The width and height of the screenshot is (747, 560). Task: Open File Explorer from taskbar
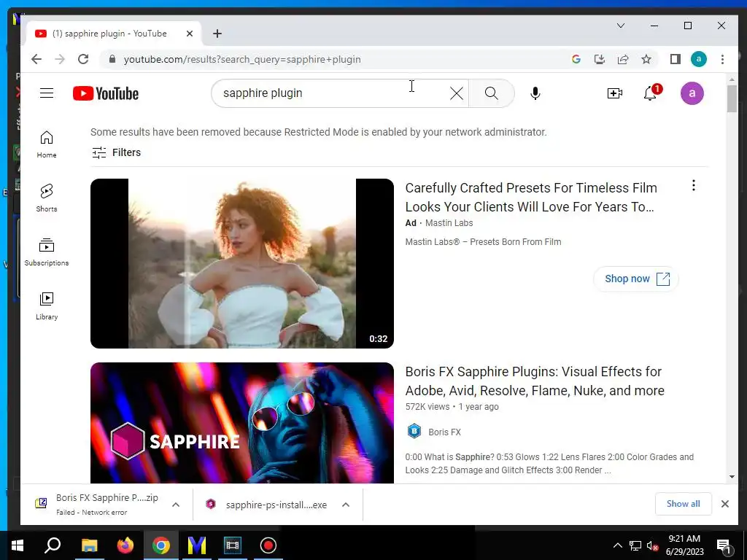[x=89, y=545]
